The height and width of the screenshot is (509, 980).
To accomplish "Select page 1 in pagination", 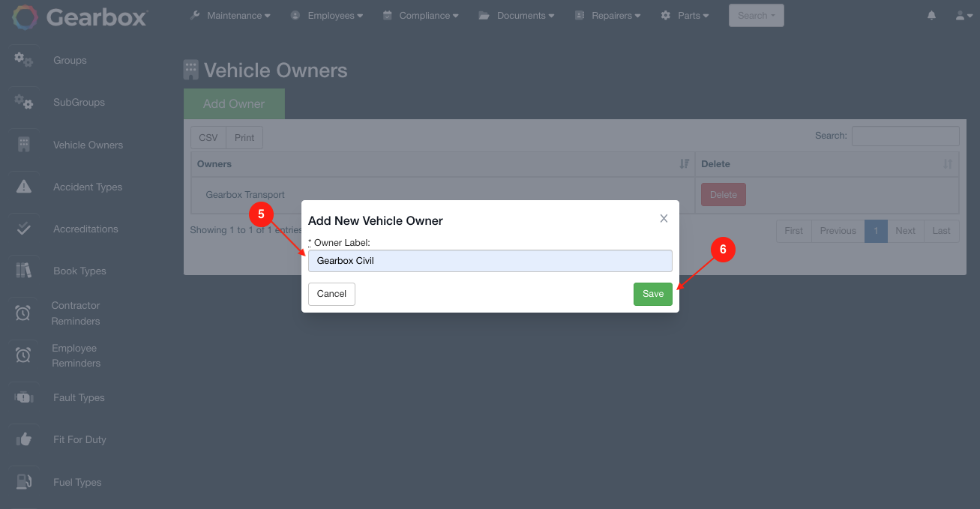I will [x=876, y=230].
